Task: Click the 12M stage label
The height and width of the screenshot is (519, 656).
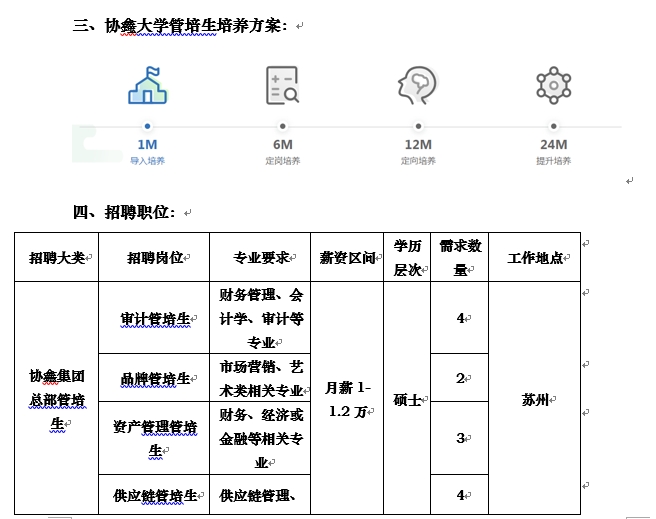Action: click(418, 145)
